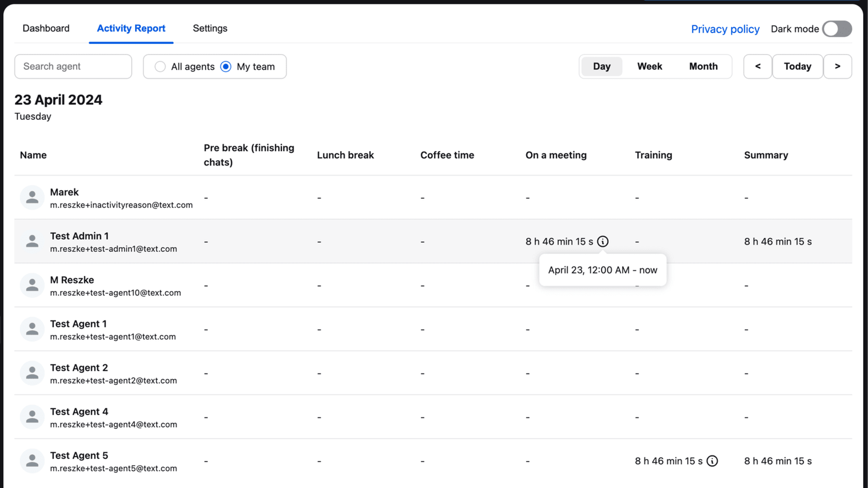The width and height of the screenshot is (868, 488).
Task: Click email m.reszke+test-agent5@text.com
Action: [x=113, y=469]
